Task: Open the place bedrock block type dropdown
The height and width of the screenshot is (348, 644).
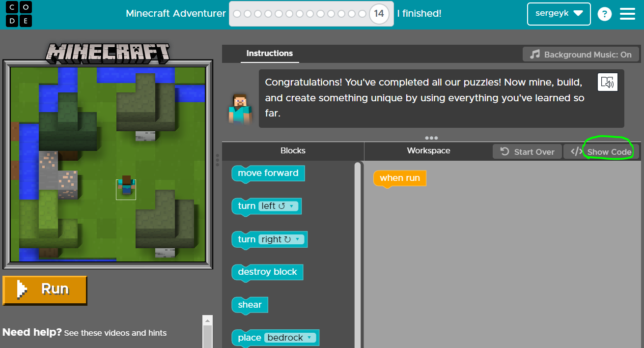Action: point(290,338)
